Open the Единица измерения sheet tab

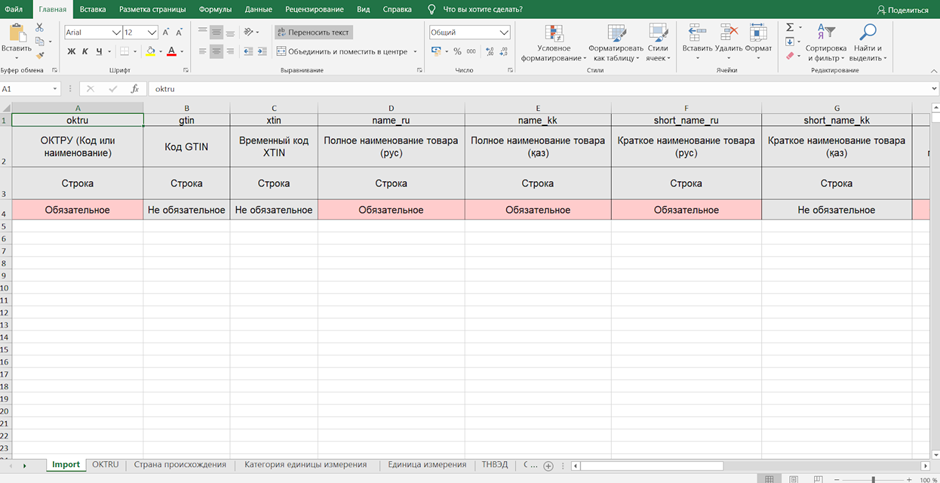[427, 465]
